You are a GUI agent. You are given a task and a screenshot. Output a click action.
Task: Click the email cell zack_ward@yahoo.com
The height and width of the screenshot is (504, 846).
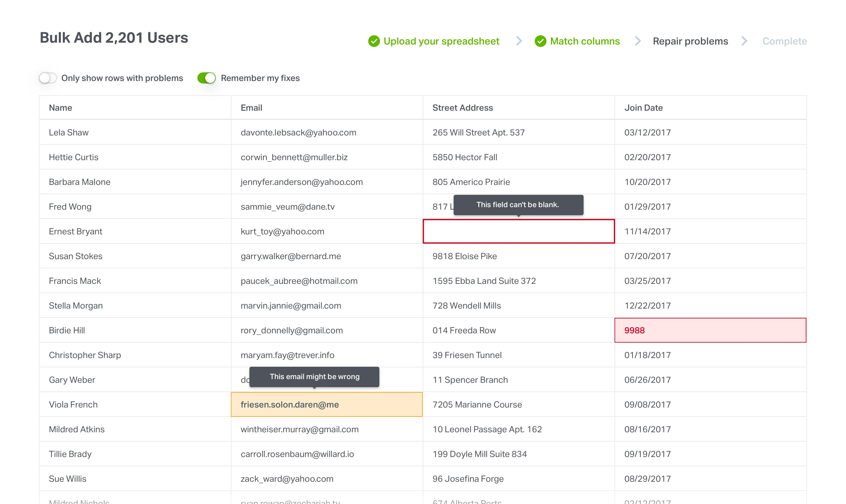click(287, 479)
